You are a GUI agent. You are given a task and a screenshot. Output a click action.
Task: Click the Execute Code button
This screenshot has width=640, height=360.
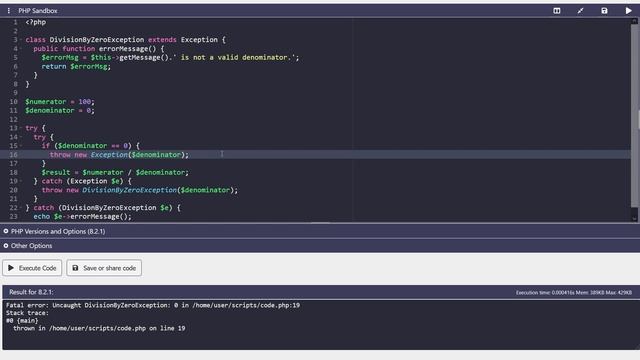32,268
